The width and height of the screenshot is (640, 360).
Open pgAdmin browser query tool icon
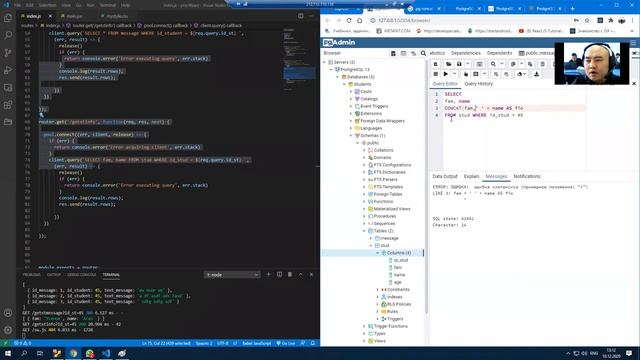point(393,53)
